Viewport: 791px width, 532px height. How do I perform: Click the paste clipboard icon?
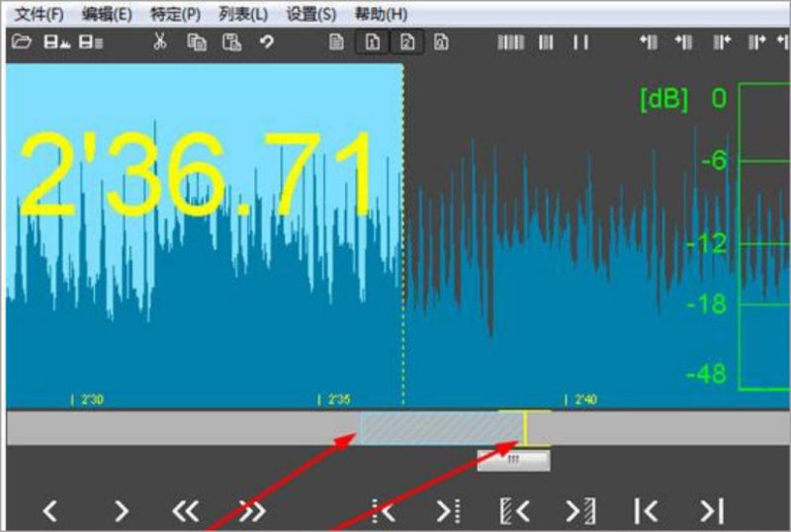tap(232, 43)
